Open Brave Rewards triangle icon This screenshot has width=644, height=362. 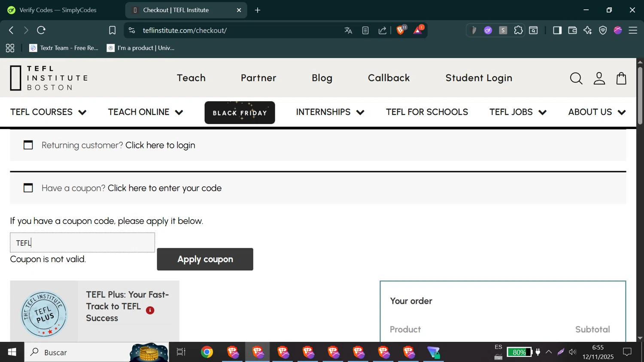click(x=418, y=30)
